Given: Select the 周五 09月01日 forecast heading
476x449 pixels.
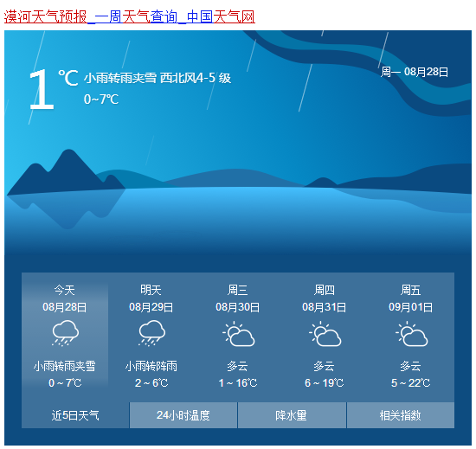Looking at the screenshot, I should (411, 298).
